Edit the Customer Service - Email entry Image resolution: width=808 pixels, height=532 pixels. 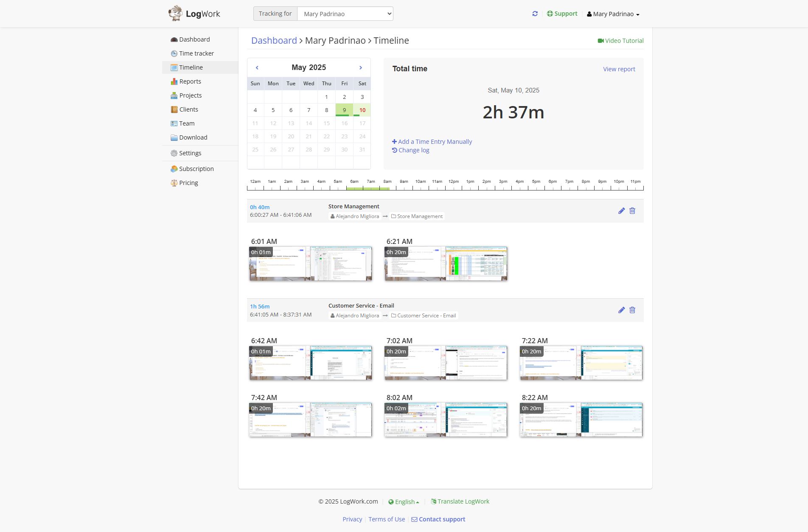tap(621, 310)
